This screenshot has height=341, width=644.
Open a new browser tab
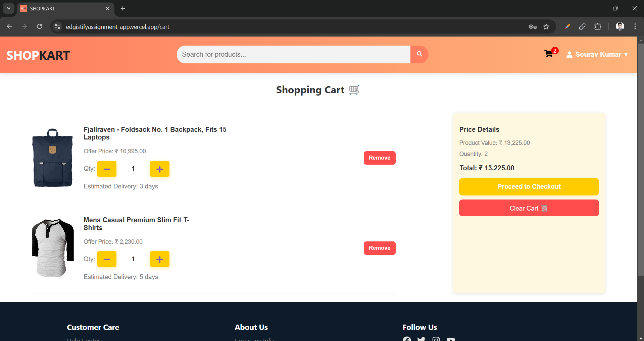tap(123, 8)
